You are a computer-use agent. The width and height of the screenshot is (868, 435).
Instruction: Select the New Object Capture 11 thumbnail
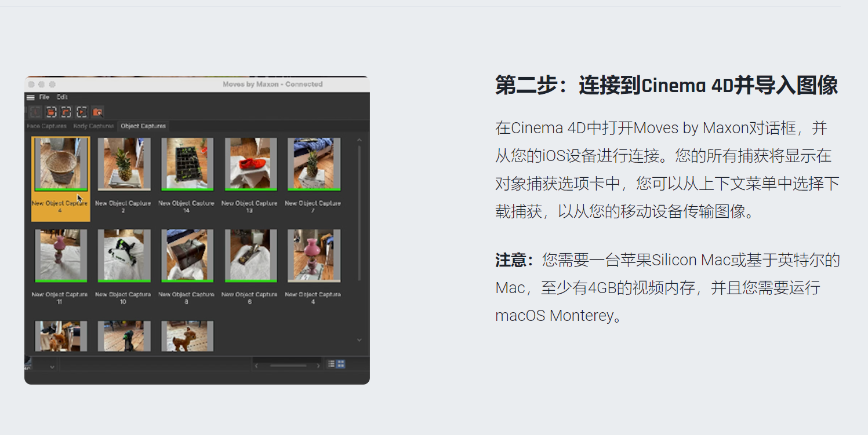coord(61,255)
